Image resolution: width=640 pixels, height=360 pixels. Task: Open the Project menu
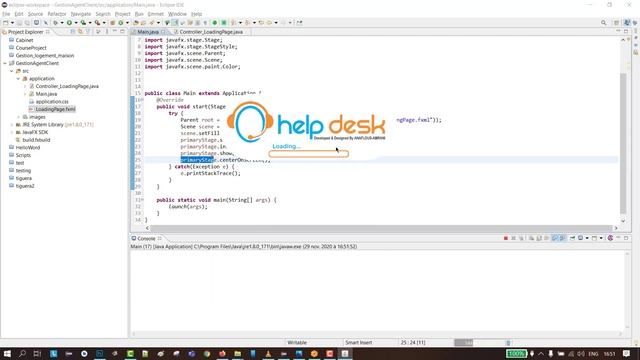pos(122,14)
